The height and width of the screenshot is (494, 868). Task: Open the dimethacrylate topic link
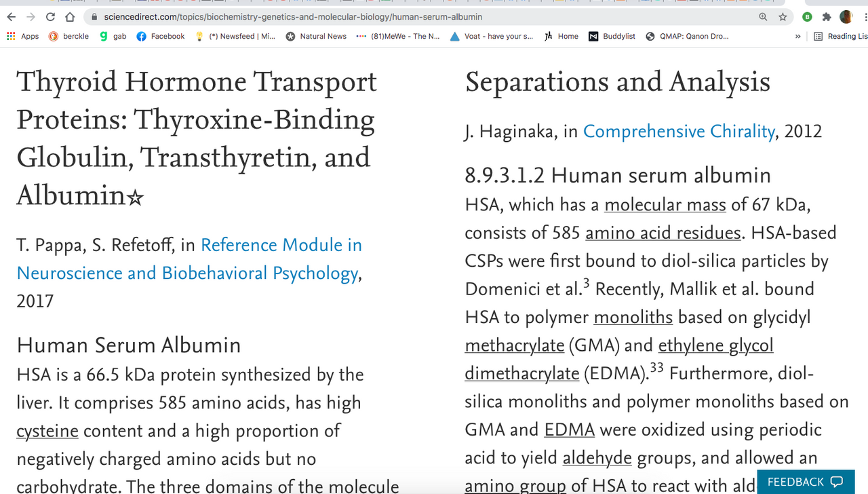point(522,373)
